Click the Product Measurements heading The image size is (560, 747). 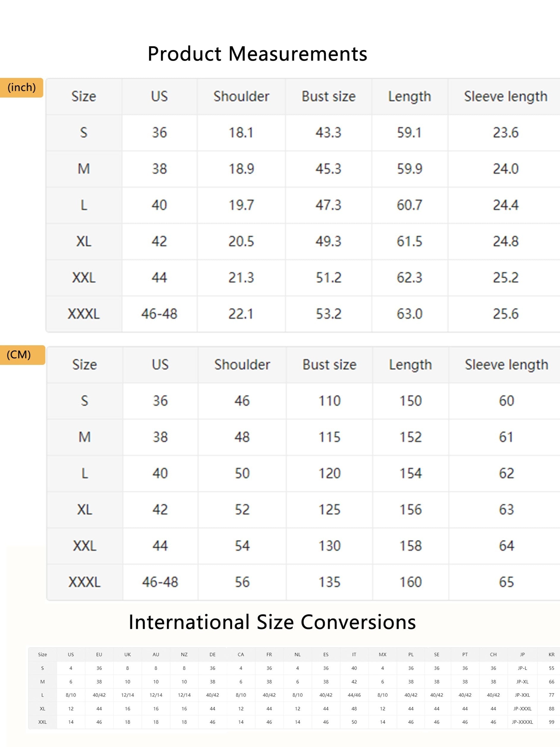click(257, 54)
